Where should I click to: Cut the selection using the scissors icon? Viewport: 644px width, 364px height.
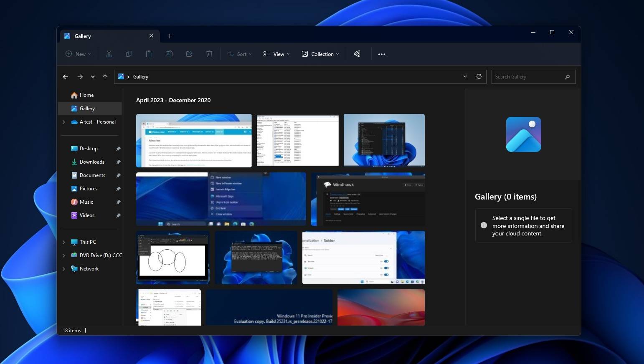pyautogui.click(x=109, y=54)
